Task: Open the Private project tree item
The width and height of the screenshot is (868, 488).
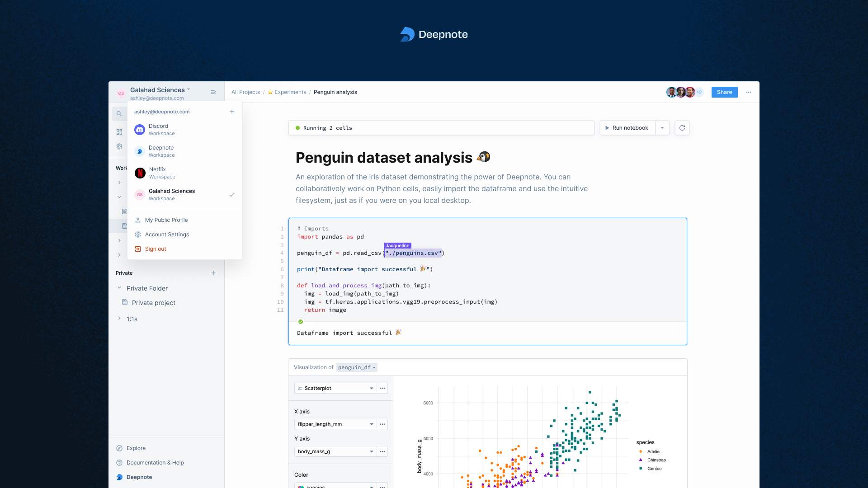Action: tap(154, 303)
